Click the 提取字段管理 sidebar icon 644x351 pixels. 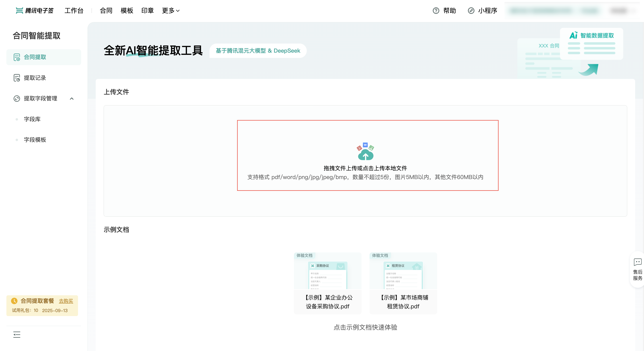tap(17, 99)
